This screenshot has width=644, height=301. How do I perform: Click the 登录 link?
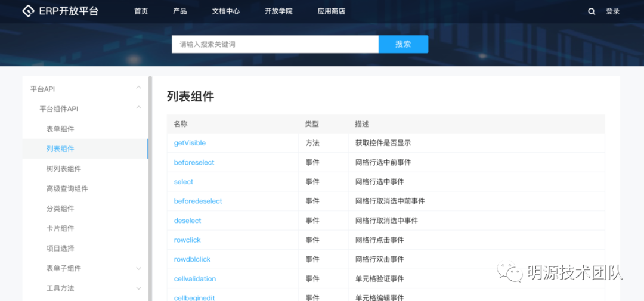[x=613, y=11]
